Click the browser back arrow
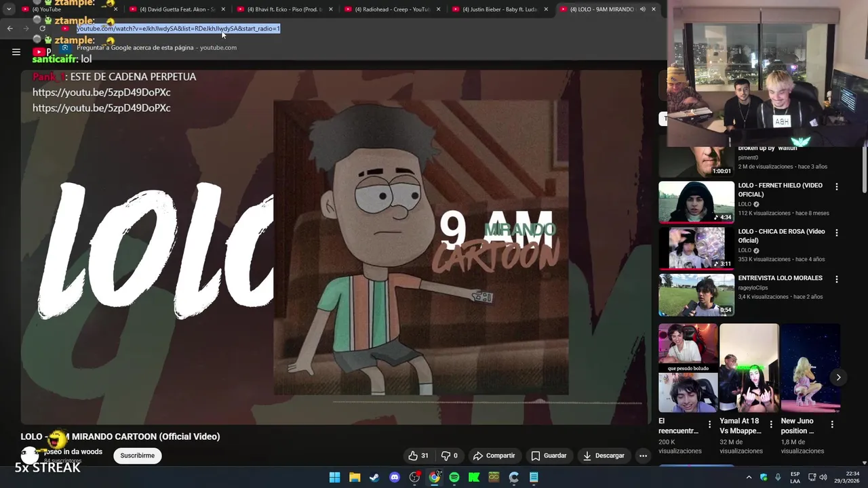The height and width of the screenshot is (488, 868). tap(9, 28)
